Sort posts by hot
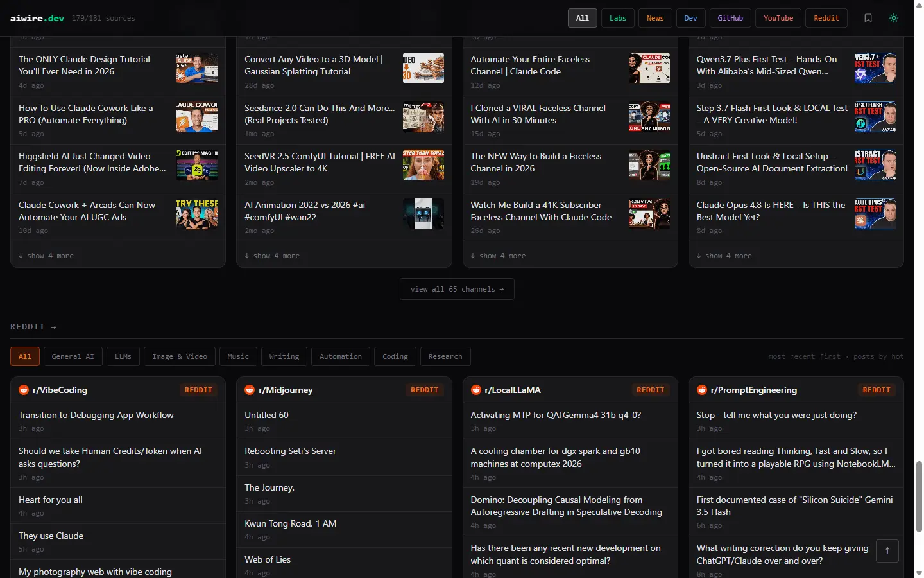Screen dimensions: 924x578 click(x=878, y=356)
